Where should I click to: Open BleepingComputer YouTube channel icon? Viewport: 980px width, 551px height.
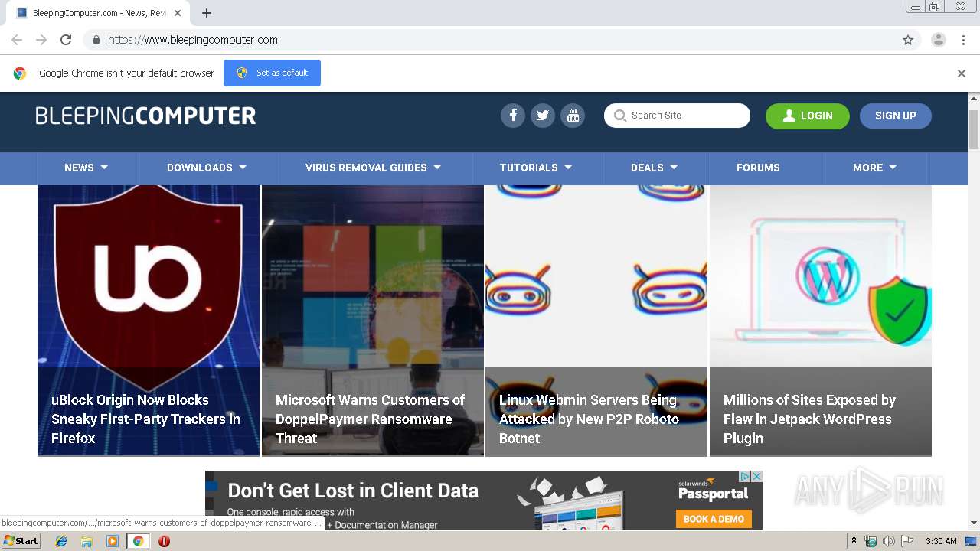[x=573, y=116]
